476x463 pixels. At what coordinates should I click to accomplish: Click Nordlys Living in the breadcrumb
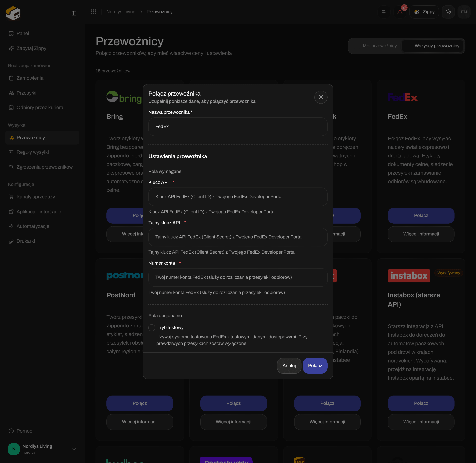click(x=121, y=12)
